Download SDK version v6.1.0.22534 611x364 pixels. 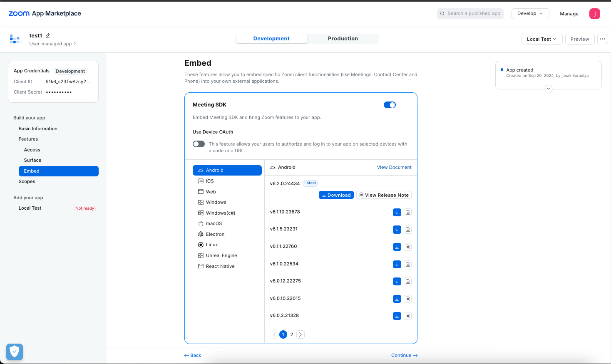point(397,265)
